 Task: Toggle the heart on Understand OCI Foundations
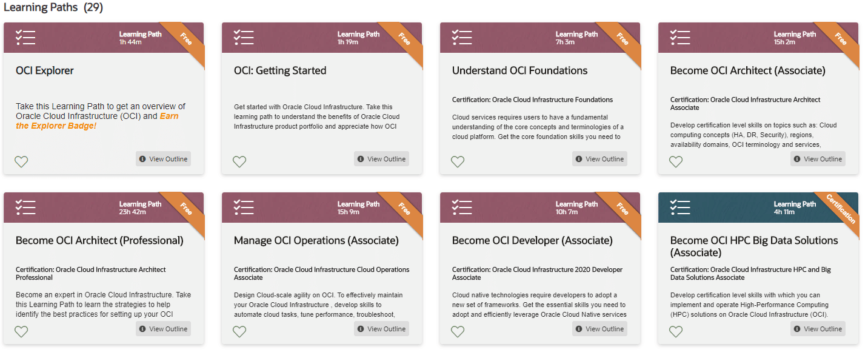point(457,161)
